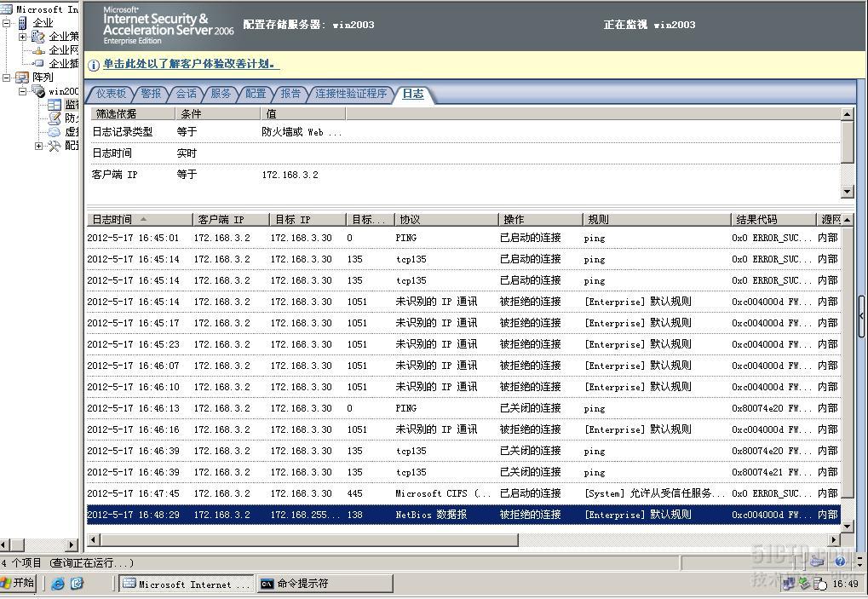Viewport: 868px width, 599px height.
Task: Open the 会话 tab
Action: (x=186, y=94)
